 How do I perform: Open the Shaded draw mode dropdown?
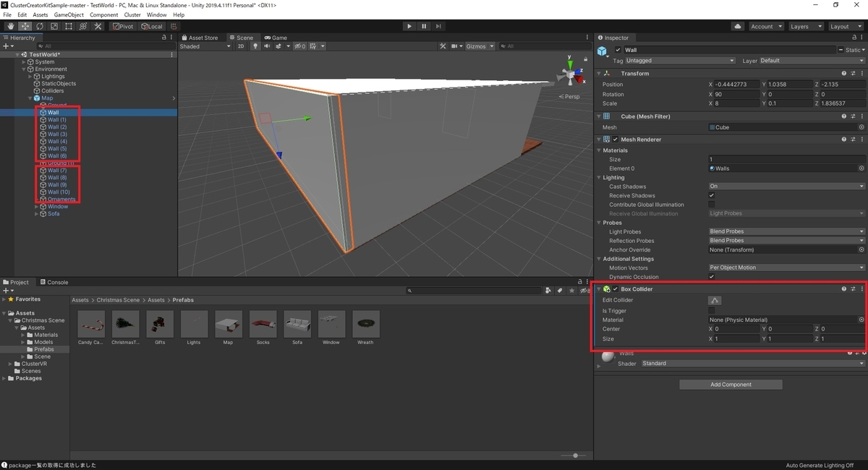[205, 46]
